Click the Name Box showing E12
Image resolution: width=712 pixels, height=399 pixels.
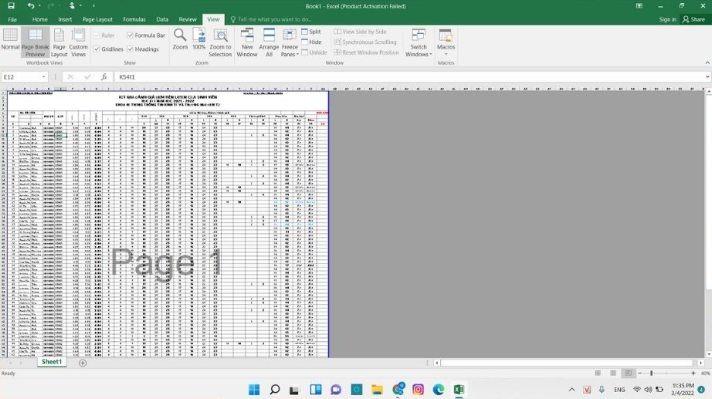click(x=21, y=77)
